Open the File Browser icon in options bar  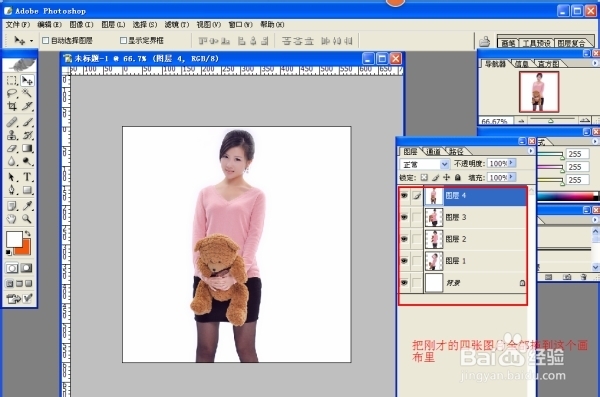[484, 41]
